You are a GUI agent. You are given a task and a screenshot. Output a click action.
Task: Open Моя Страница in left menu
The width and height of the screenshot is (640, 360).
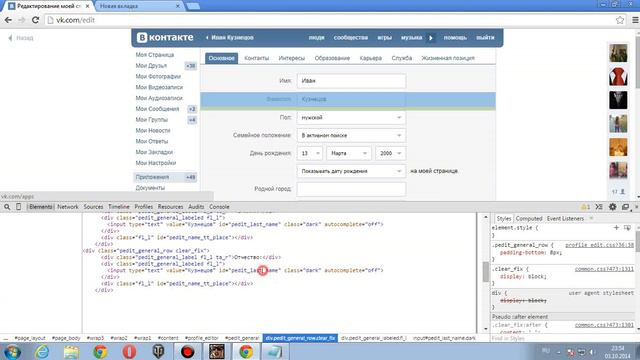click(x=155, y=55)
